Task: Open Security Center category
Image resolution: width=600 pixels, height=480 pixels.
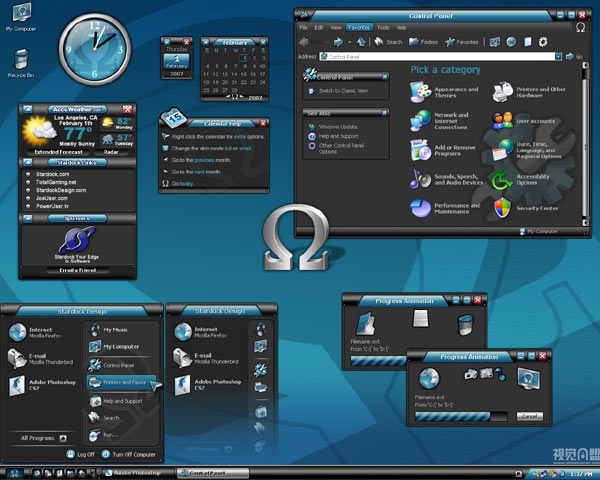Action: [x=526, y=208]
